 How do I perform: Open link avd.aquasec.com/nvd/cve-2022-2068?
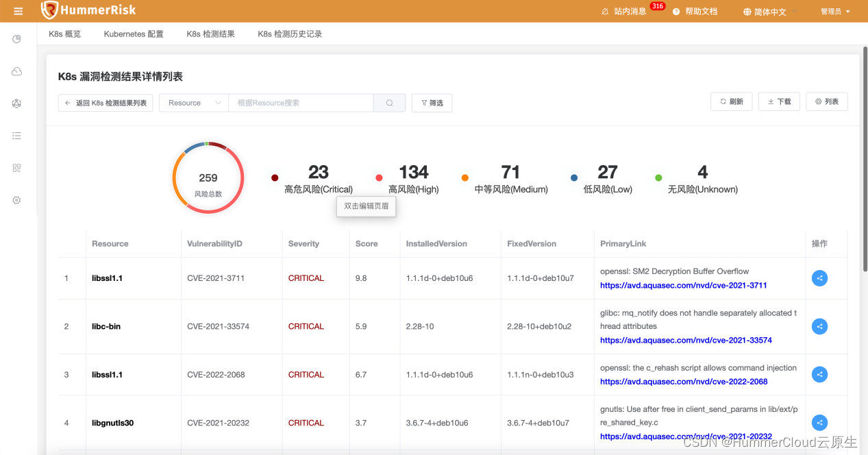click(684, 382)
